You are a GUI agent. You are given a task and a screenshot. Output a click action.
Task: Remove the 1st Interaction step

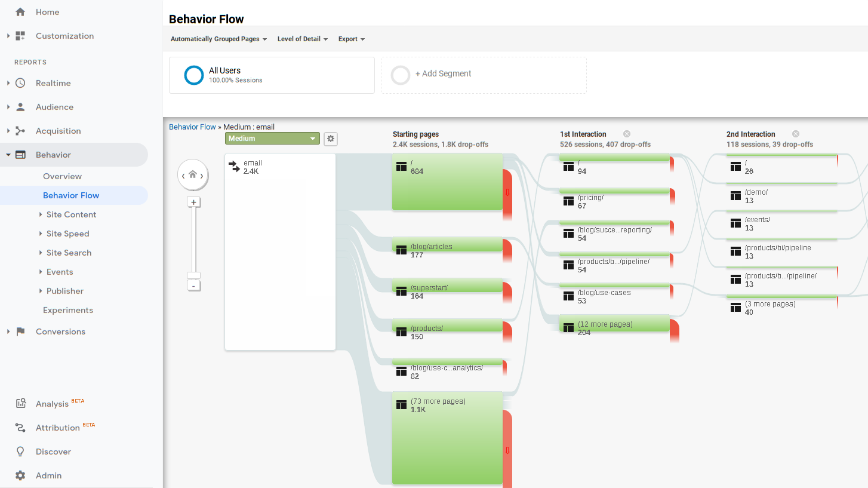coord(626,133)
